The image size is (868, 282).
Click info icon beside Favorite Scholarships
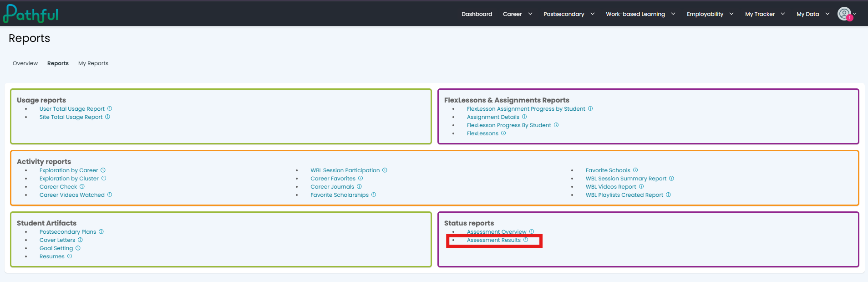[x=374, y=195]
